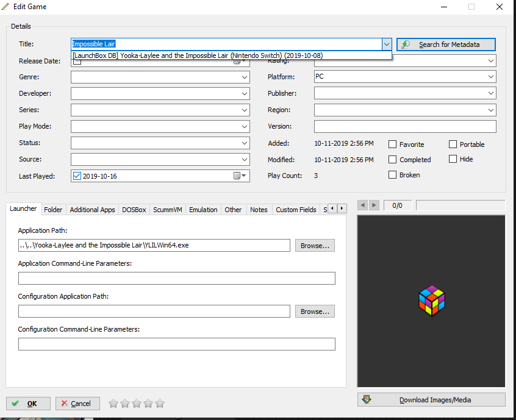Open the Other tab
The image size is (516, 420).
[x=233, y=210]
